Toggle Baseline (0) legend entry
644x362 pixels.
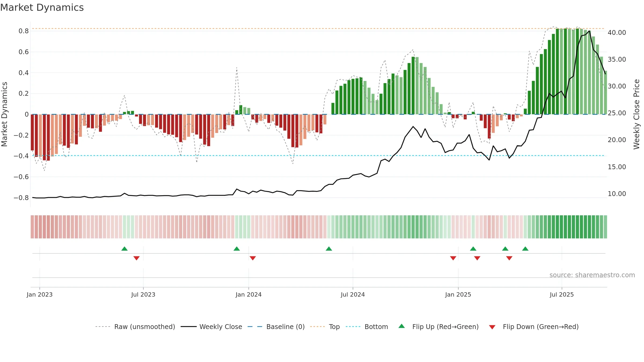(x=276, y=327)
